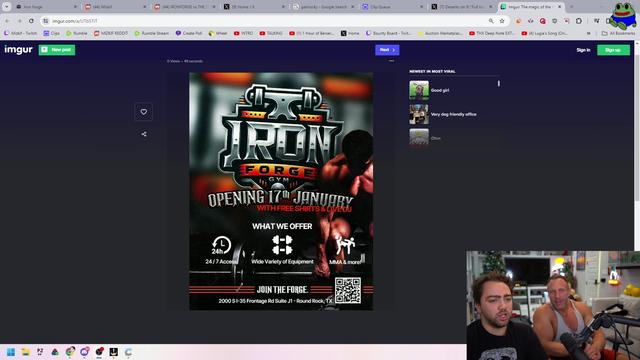Click the site info icon in address bar
The image size is (640, 360).
(46, 21)
